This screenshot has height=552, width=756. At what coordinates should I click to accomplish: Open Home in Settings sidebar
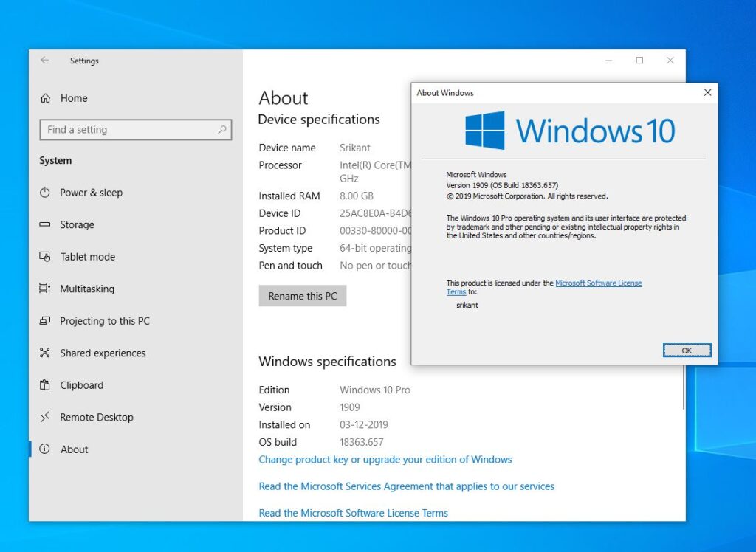tap(74, 98)
